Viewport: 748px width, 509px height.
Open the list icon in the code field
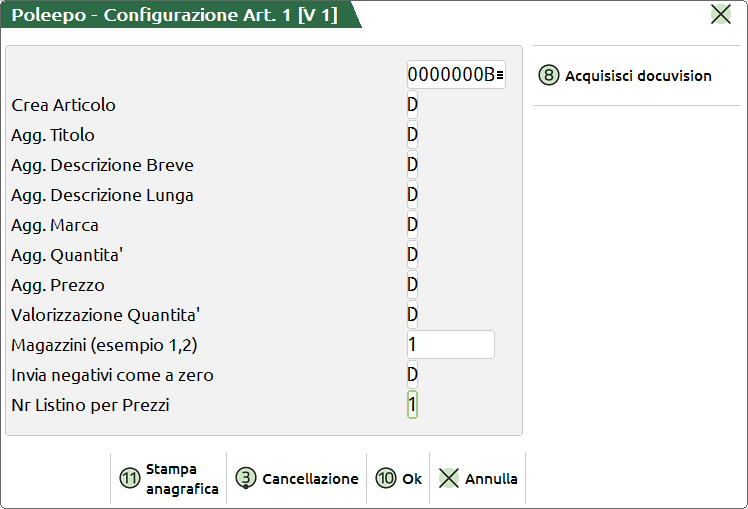tap(500, 75)
